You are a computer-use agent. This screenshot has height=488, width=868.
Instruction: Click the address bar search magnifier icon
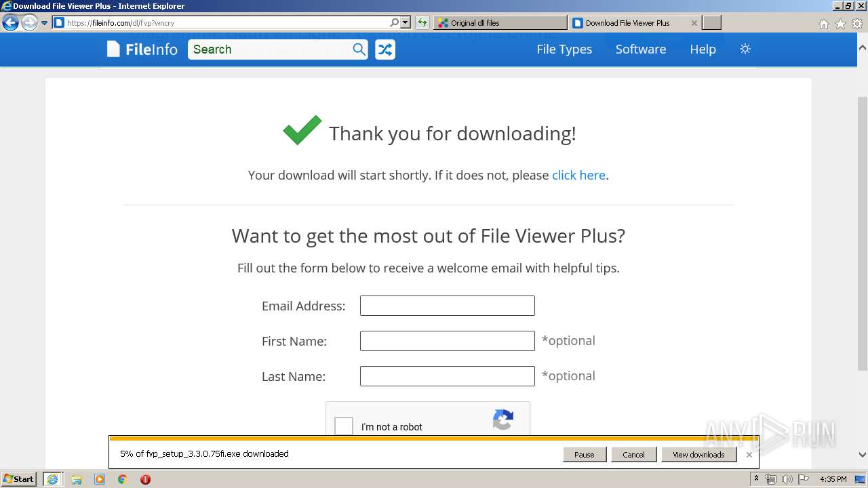(395, 22)
